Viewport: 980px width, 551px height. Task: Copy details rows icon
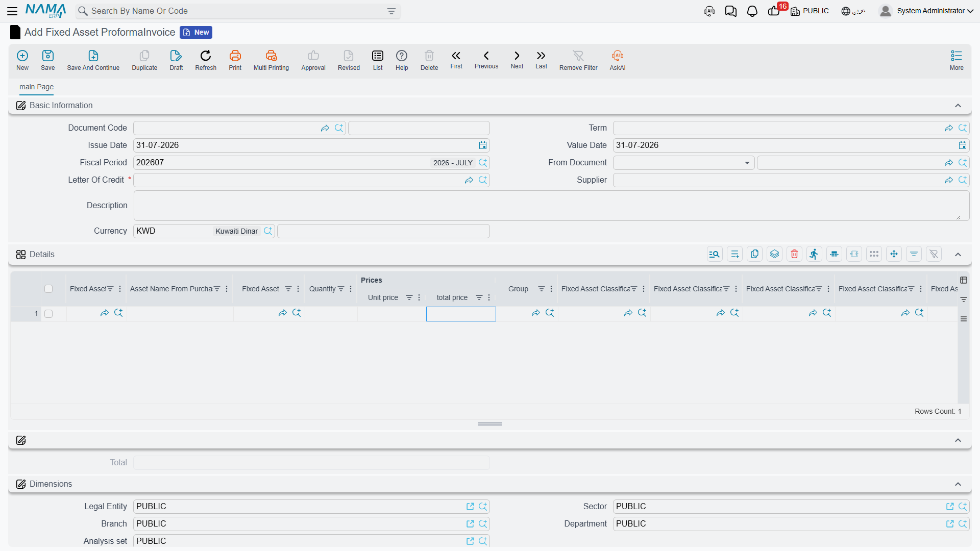755,254
